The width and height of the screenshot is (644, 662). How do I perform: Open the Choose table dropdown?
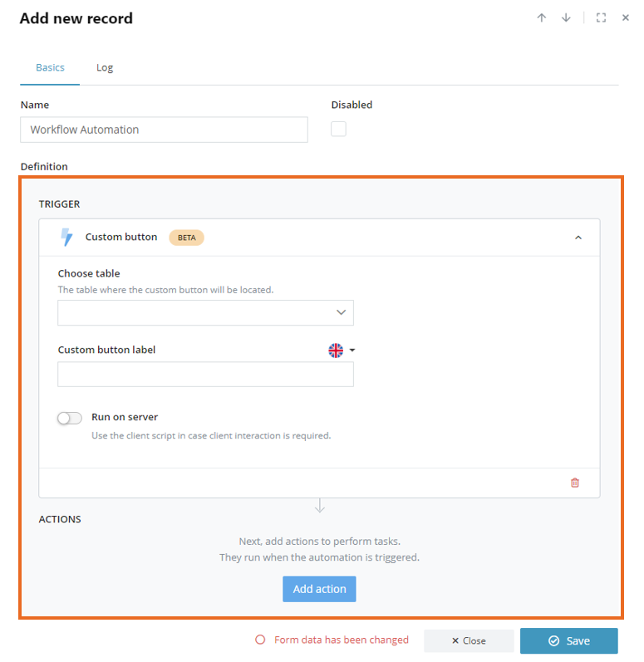pyautogui.click(x=205, y=312)
